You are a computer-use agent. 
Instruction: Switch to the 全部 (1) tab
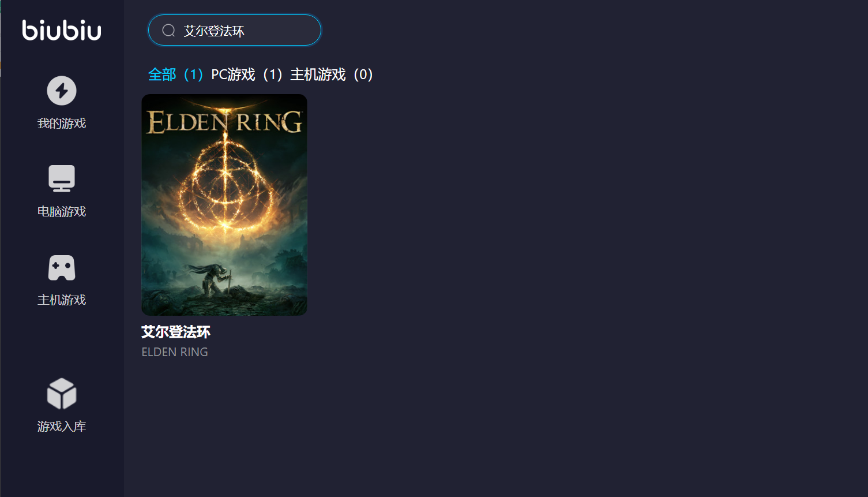tap(175, 74)
